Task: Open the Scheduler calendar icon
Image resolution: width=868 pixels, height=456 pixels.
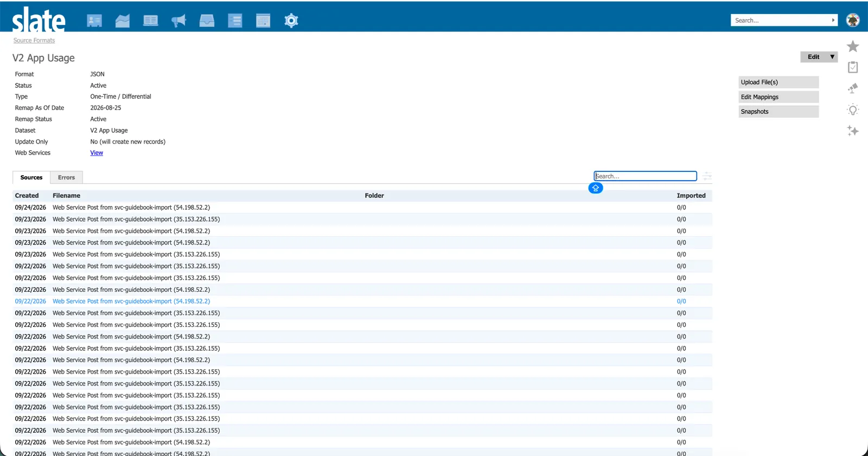Action: click(263, 21)
